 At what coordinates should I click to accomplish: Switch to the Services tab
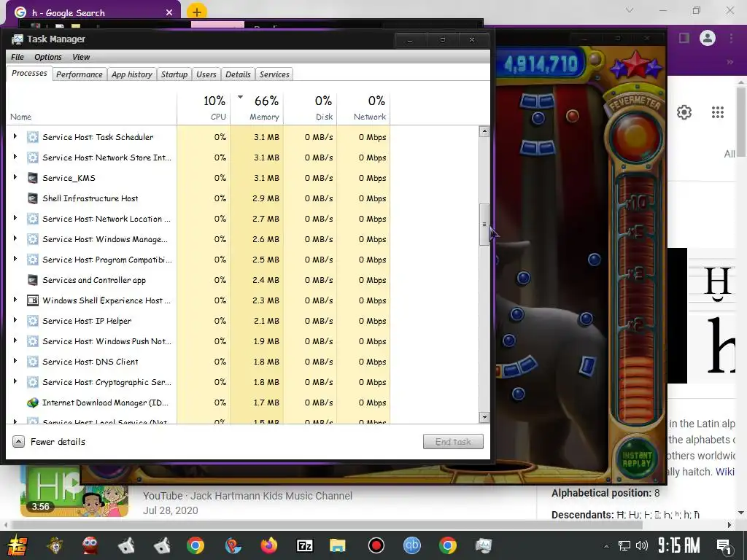click(274, 74)
